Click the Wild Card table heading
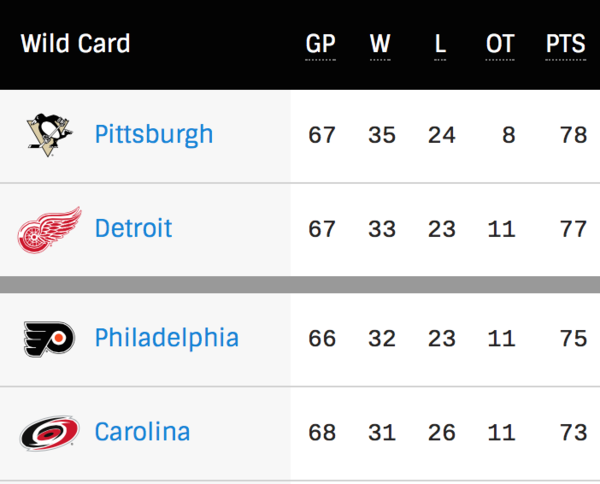The image size is (600, 484). (x=75, y=44)
